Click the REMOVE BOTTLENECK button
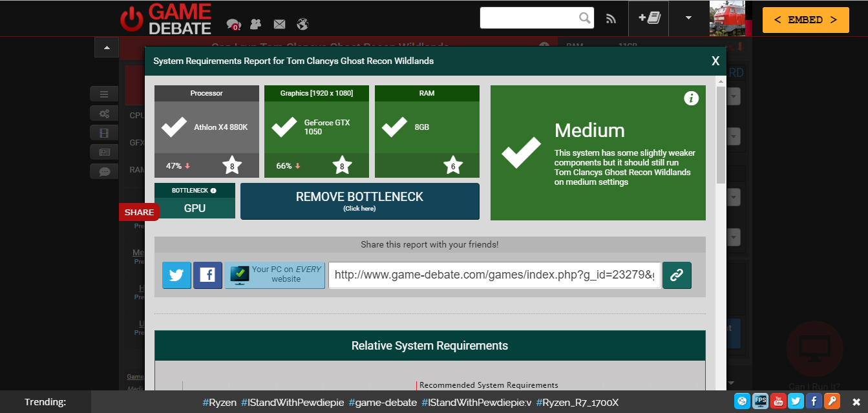Image resolution: width=868 pixels, height=413 pixels. 360,201
